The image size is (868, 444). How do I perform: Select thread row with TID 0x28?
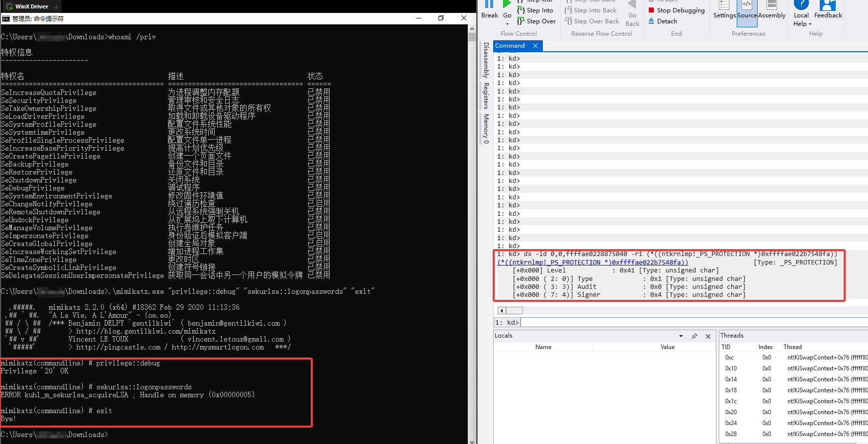794,434
